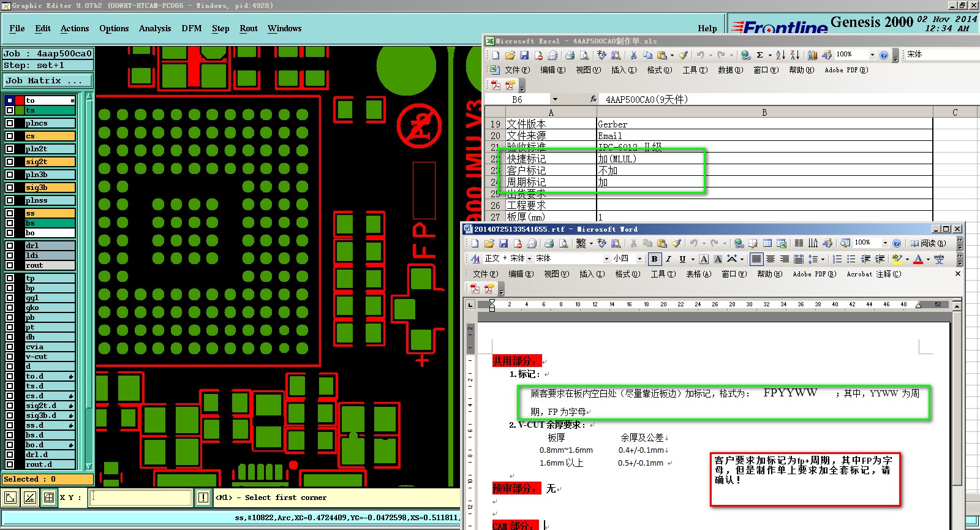The image size is (980, 530).
Task: Click green color swatch of layer ts
Action: click(20, 110)
